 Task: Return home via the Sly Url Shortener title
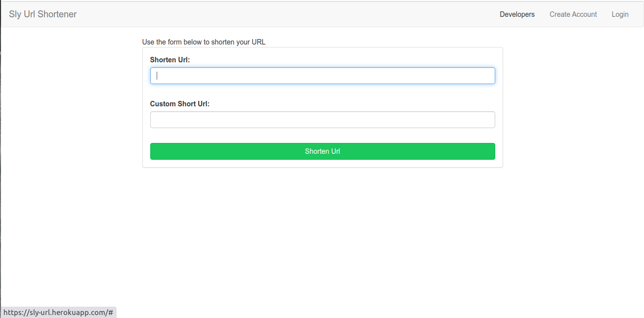(x=43, y=14)
